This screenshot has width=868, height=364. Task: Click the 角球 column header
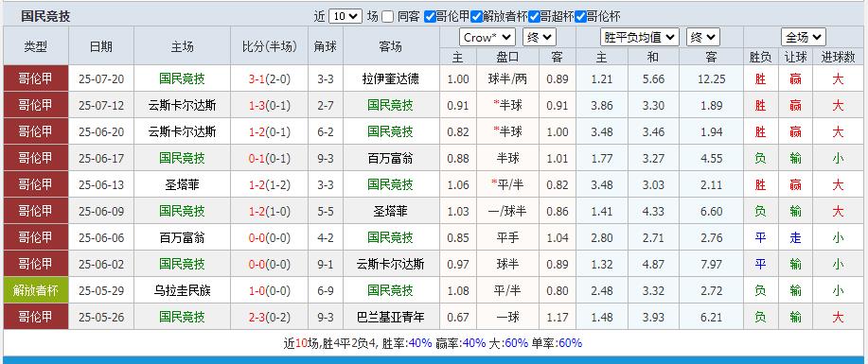coord(326,46)
